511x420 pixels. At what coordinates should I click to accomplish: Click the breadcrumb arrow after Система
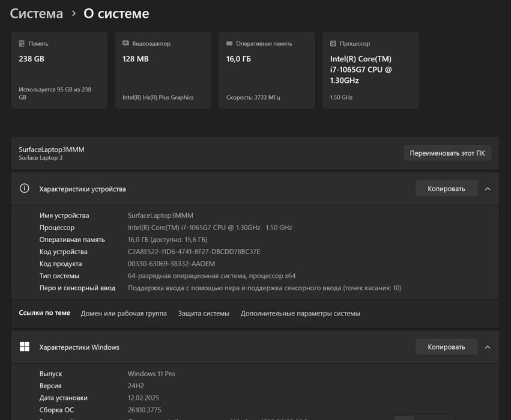click(73, 13)
